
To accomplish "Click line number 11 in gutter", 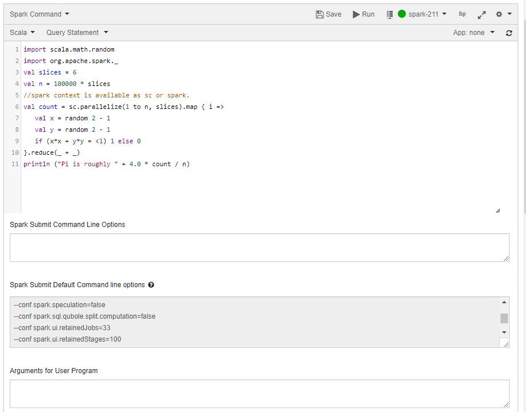I will click(15, 164).
